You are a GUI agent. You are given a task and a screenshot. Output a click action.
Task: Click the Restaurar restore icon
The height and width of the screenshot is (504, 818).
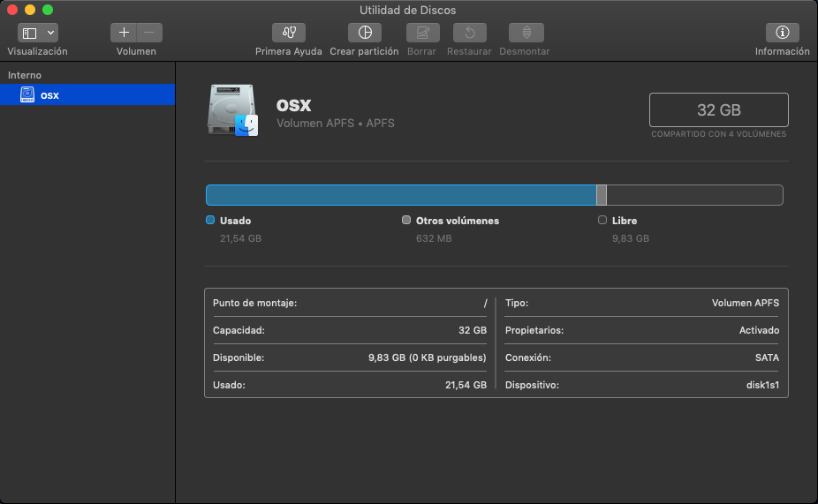coord(470,33)
